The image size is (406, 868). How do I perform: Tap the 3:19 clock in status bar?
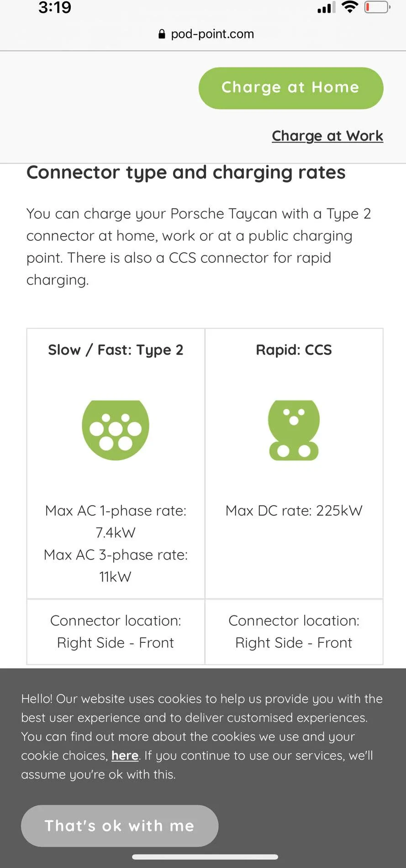pos(55,8)
